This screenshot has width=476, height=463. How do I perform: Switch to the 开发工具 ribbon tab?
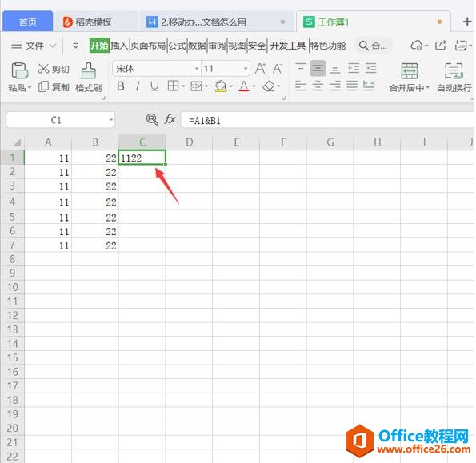288,46
